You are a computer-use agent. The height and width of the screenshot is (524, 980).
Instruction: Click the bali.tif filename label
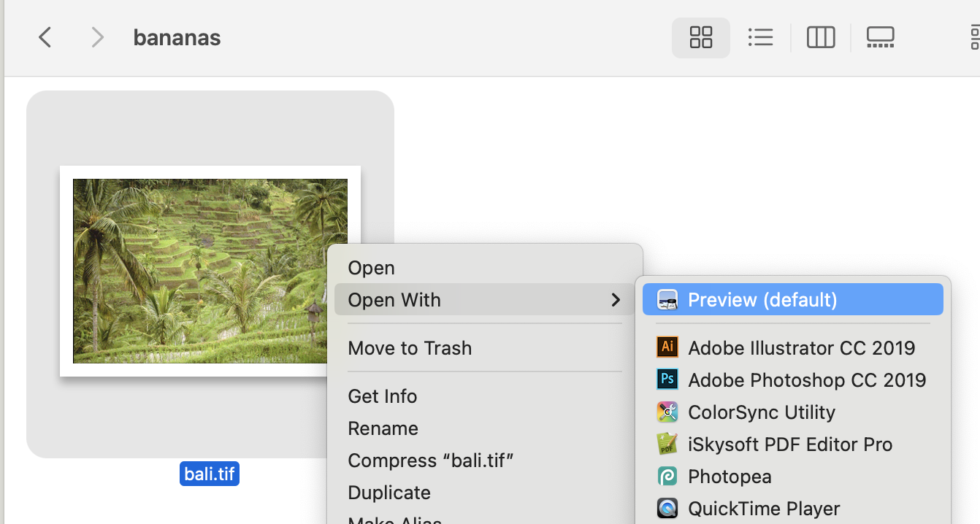click(209, 473)
